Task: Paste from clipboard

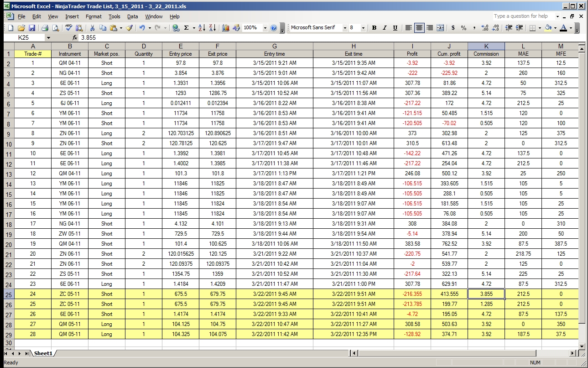Action: tap(114, 28)
